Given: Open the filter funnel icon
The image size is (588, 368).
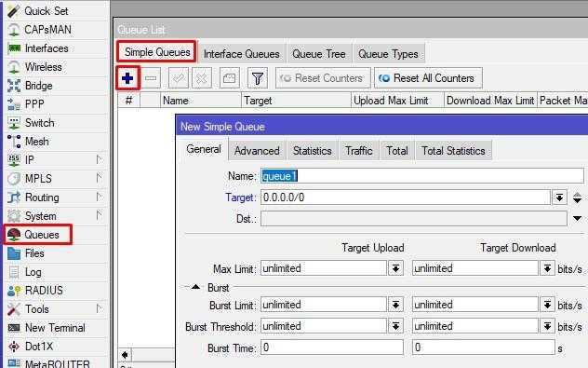Looking at the screenshot, I should (258, 78).
